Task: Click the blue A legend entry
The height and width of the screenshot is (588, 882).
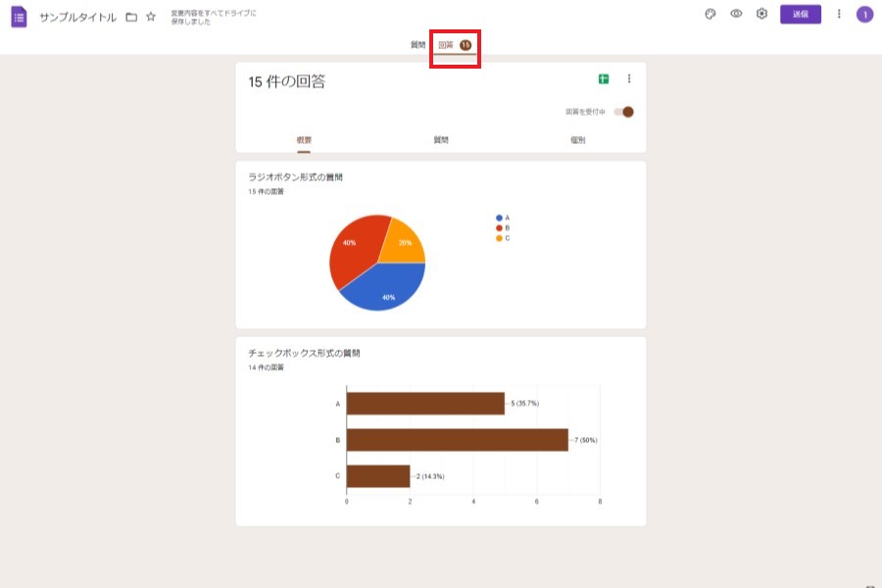Action: pos(504,218)
